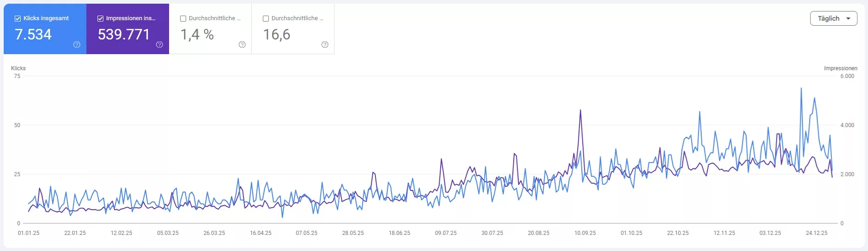Click date label 12.11.25 on axis
868x251 pixels.
coord(724,233)
